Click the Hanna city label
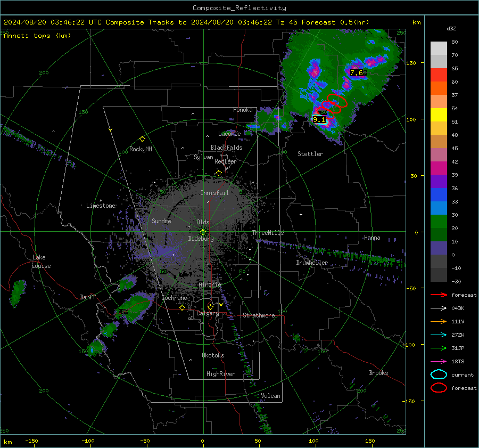 click(372, 238)
